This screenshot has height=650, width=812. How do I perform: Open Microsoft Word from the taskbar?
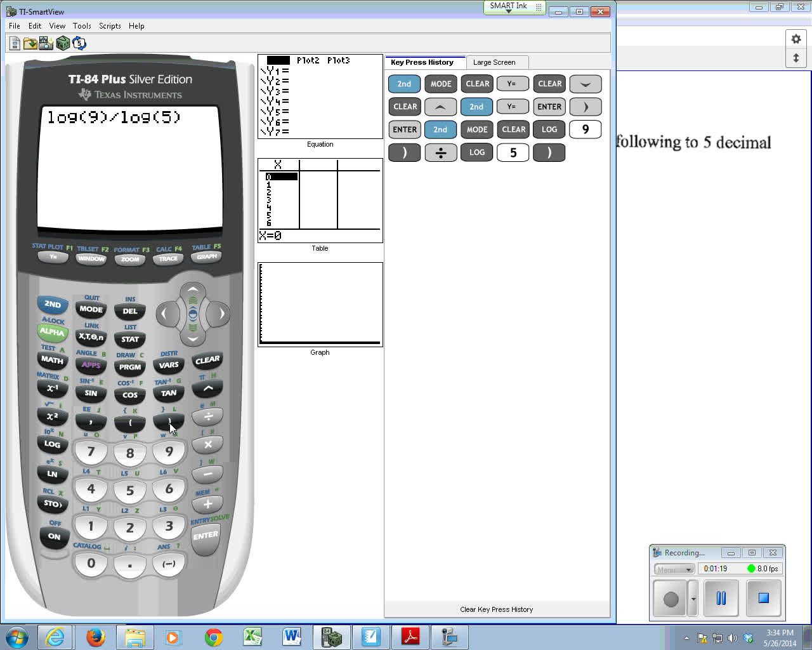[292, 637]
